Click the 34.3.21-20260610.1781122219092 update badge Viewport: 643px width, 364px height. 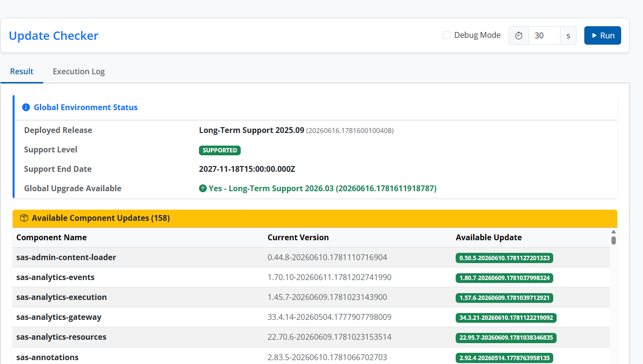click(x=506, y=317)
